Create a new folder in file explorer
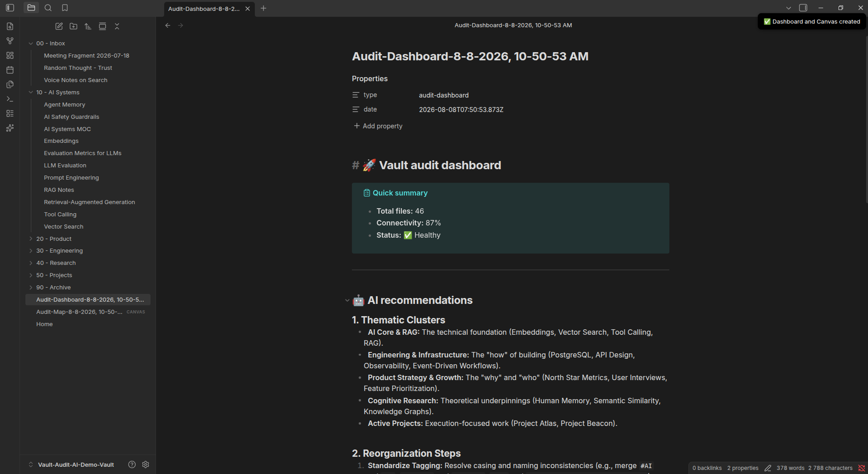Screen dimensions: 868x474 pos(73,26)
